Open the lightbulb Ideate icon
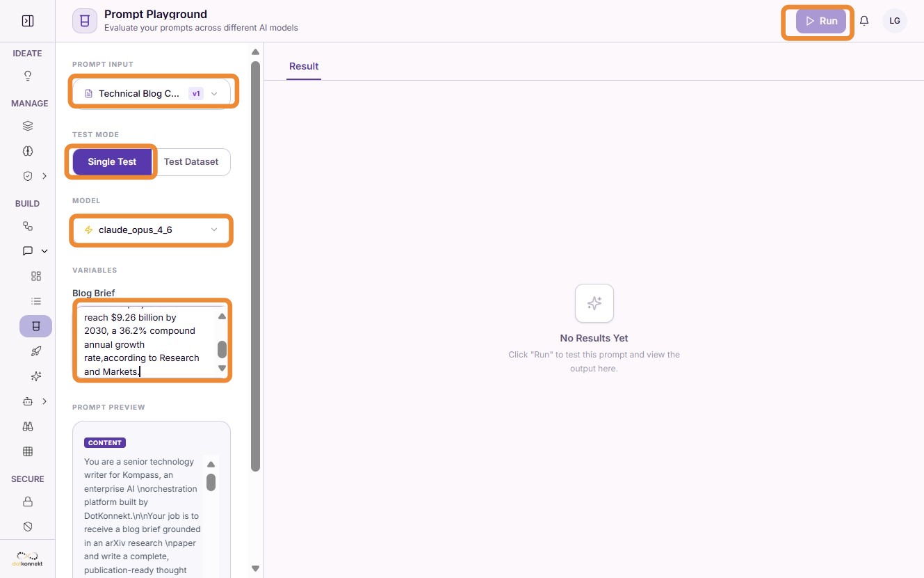This screenshot has height=578, width=924. (x=28, y=76)
